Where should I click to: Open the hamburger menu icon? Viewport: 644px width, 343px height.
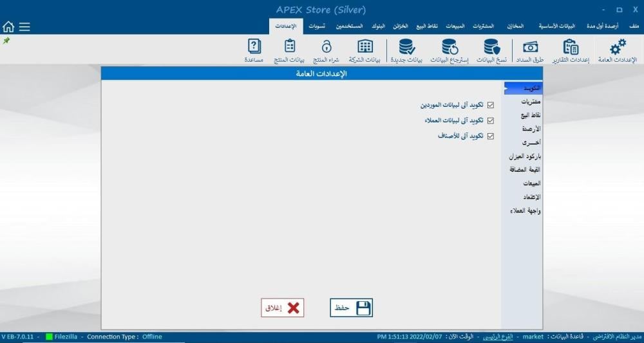(x=24, y=27)
